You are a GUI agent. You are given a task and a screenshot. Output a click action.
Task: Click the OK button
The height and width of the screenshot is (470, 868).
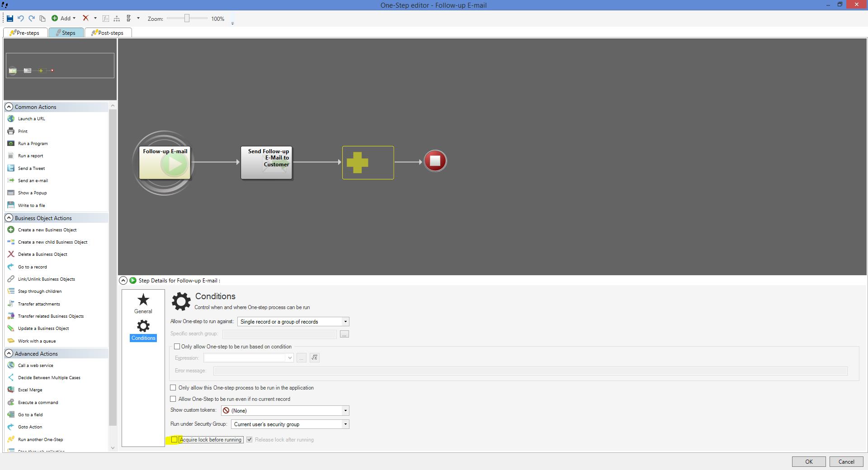pyautogui.click(x=808, y=461)
